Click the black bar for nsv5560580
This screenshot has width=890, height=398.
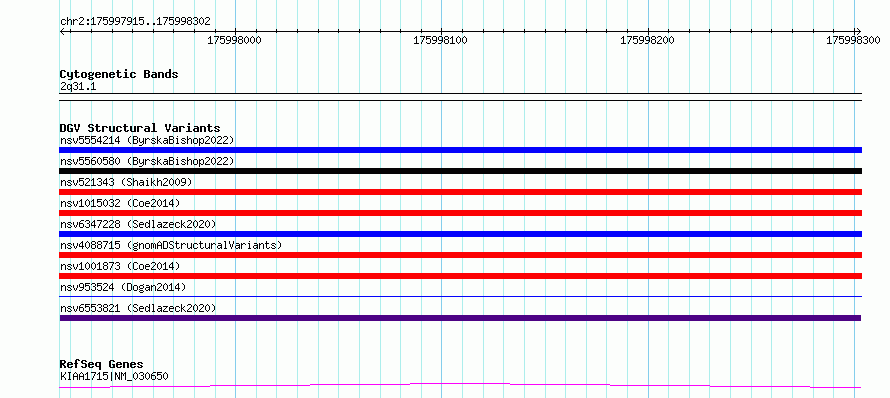460,171
